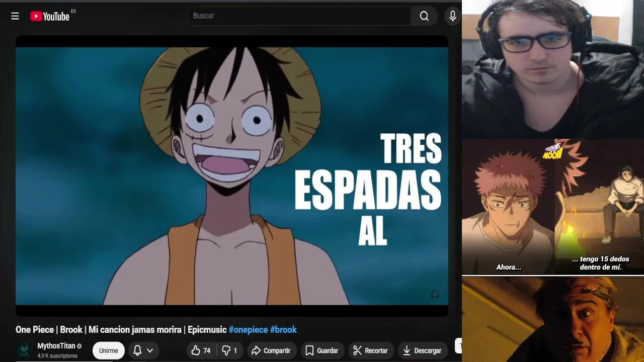
Task: Open the #brook hashtag link
Action: pos(283,330)
